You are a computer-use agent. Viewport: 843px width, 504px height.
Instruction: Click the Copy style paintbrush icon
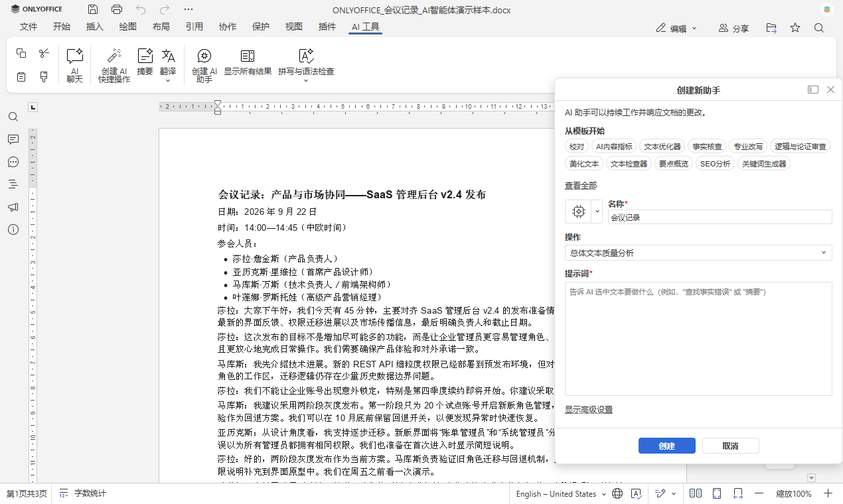(44, 77)
